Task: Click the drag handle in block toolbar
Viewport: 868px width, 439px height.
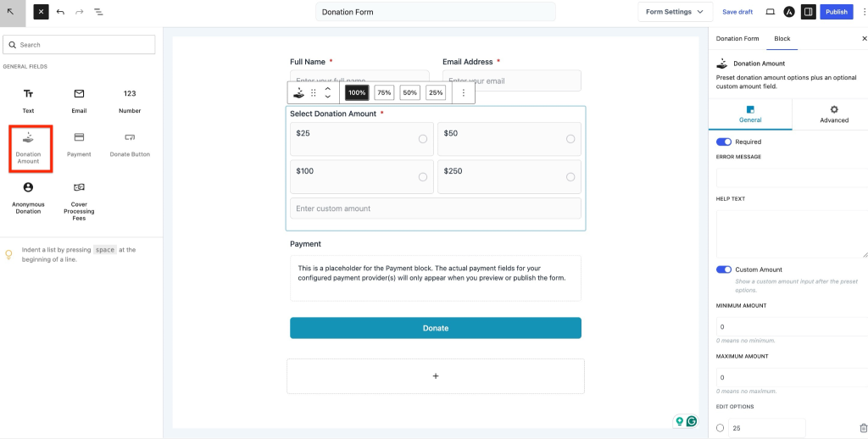Action: click(314, 93)
